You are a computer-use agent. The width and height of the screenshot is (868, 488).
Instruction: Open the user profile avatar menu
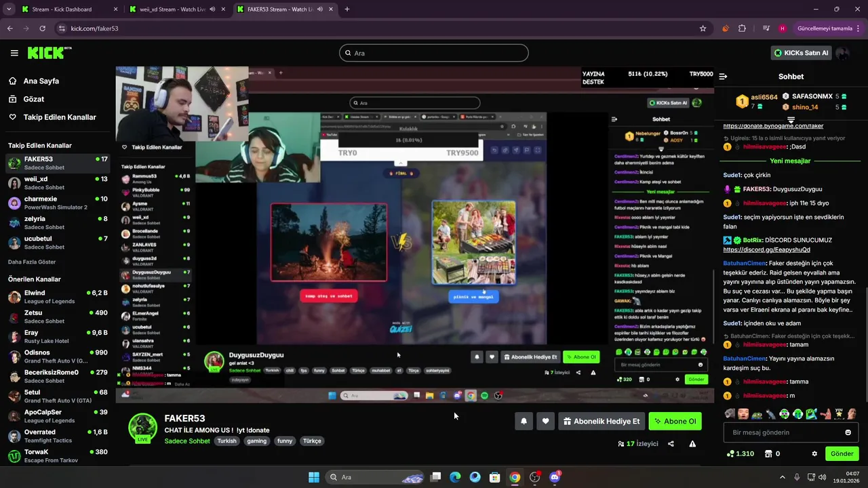pyautogui.click(x=843, y=53)
